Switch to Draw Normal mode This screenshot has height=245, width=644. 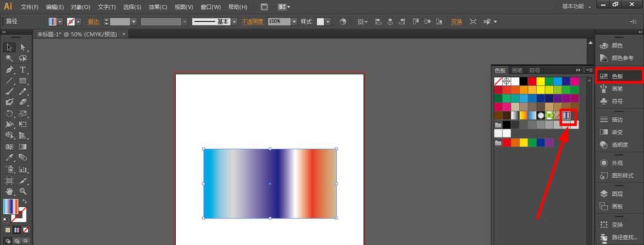(x=8, y=240)
